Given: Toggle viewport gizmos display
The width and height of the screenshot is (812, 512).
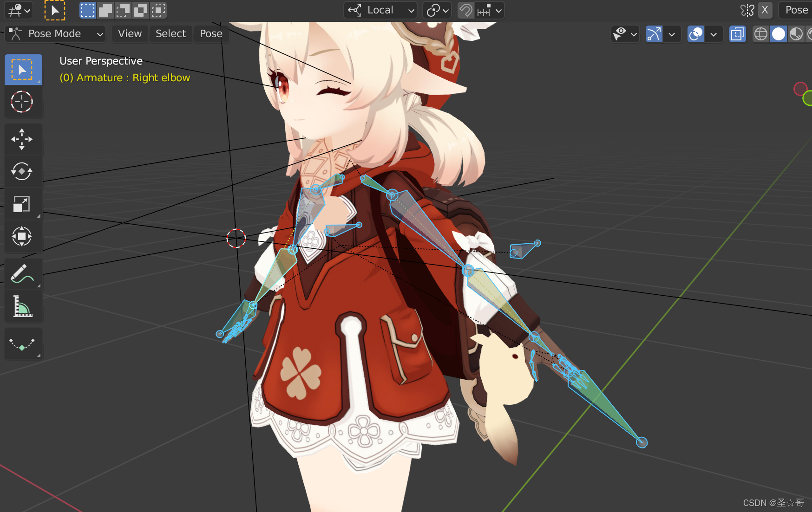Looking at the screenshot, I should point(654,34).
